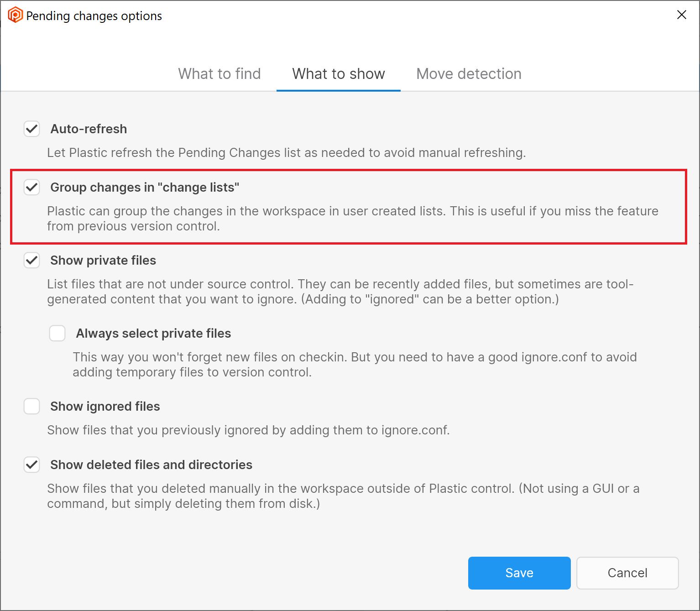Click the "Show private files" label text

point(103,261)
